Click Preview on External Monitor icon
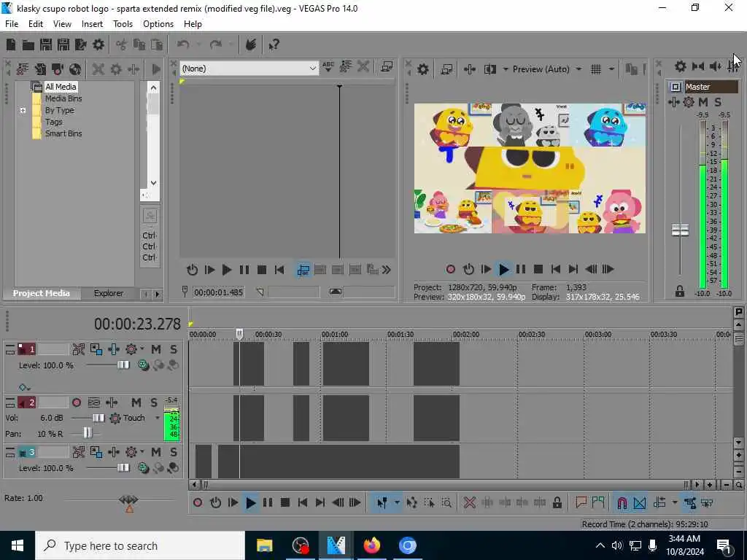 [446, 69]
